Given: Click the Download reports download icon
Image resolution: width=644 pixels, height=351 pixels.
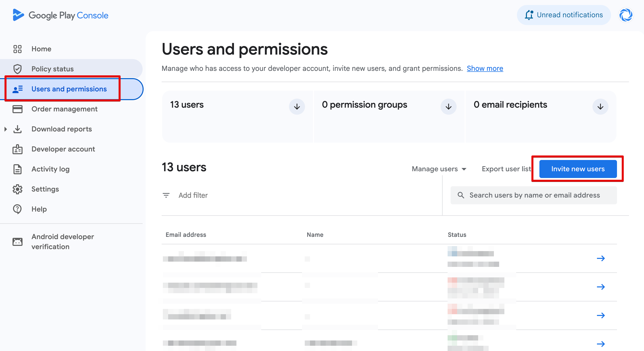Looking at the screenshot, I should [18, 129].
